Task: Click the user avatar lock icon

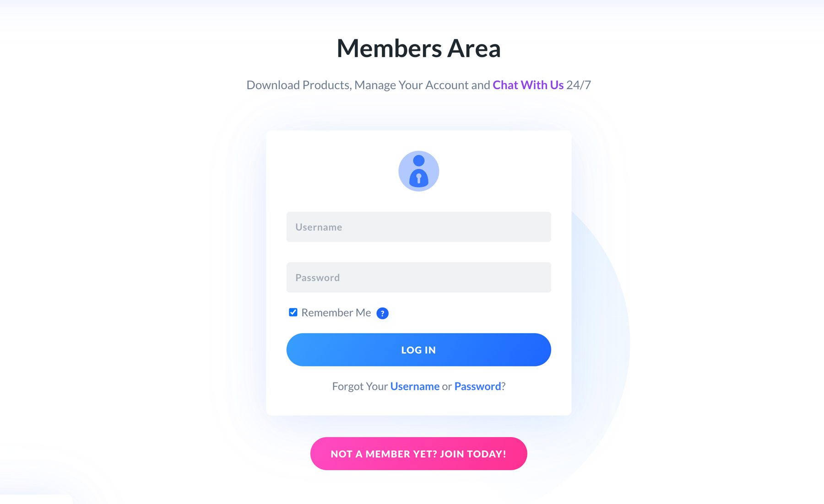Action: (x=418, y=171)
